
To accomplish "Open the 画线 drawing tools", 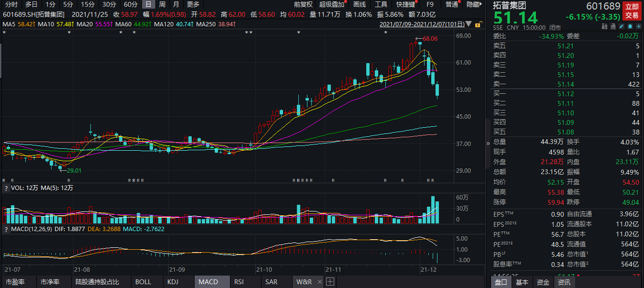I will tap(359, 4).
